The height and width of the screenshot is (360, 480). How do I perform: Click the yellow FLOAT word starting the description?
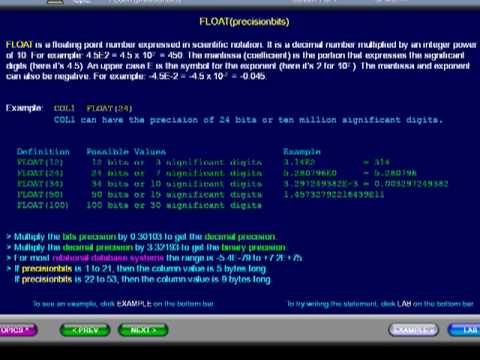(x=19, y=44)
